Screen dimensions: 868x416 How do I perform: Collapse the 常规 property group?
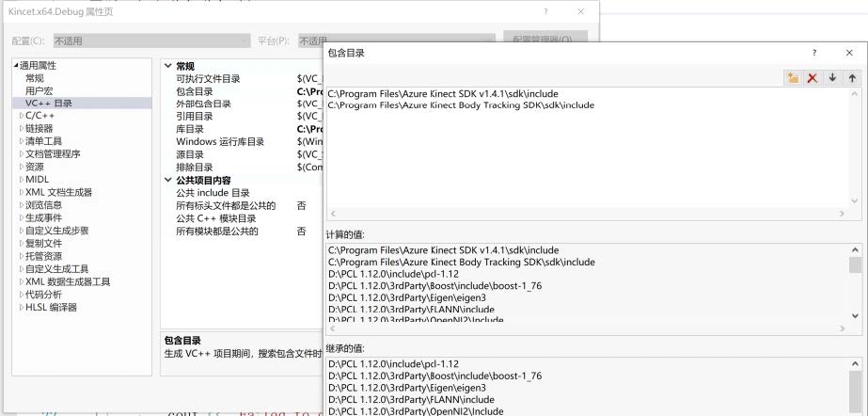(x=168, y=66)
